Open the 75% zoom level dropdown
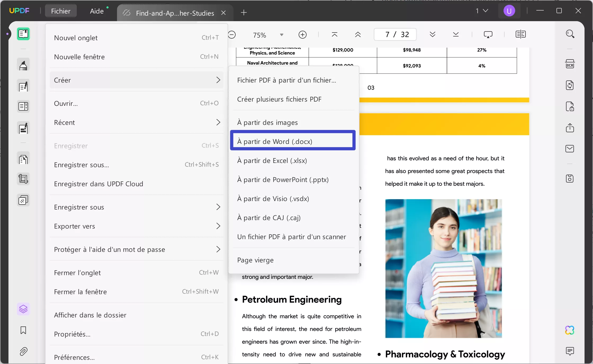 pos(282,35)
